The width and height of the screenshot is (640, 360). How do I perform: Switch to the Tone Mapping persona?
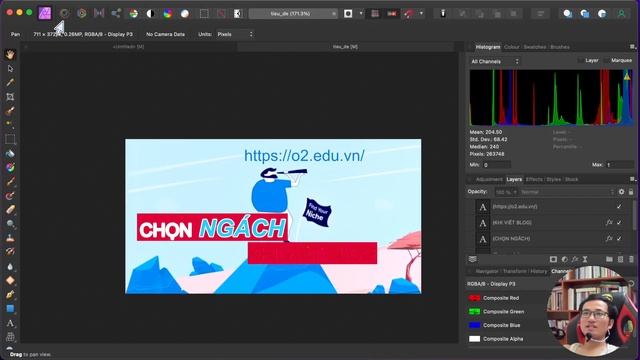99,13
